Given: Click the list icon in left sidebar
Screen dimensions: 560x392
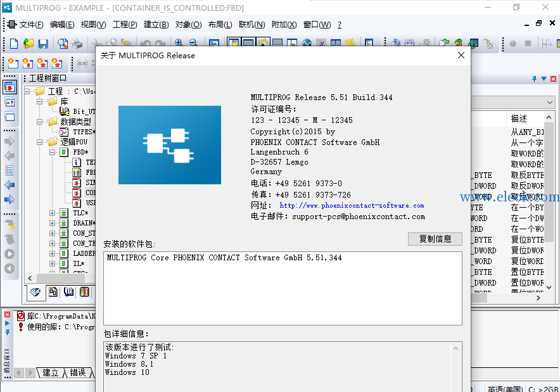Looking at the screenshot, I should pyautogui.click(x=10, y=170).
